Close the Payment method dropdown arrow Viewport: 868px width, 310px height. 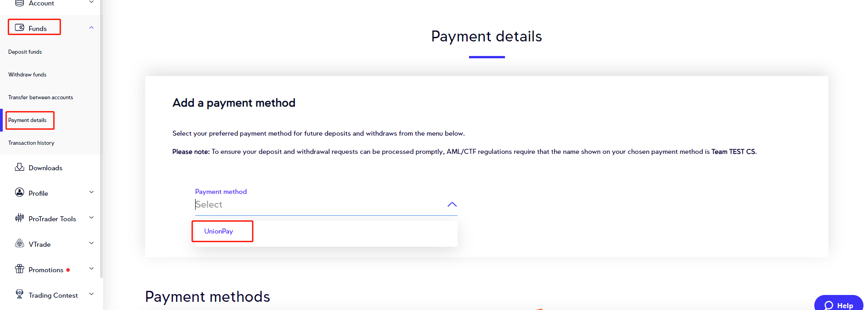coord(452,205)
